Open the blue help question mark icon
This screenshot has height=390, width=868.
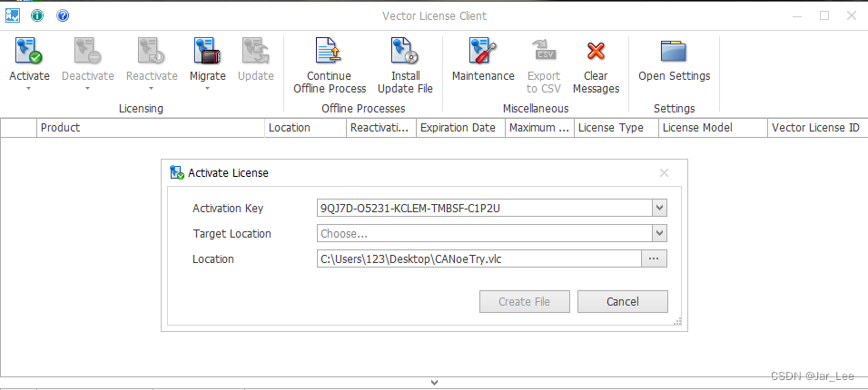[63, 15]
